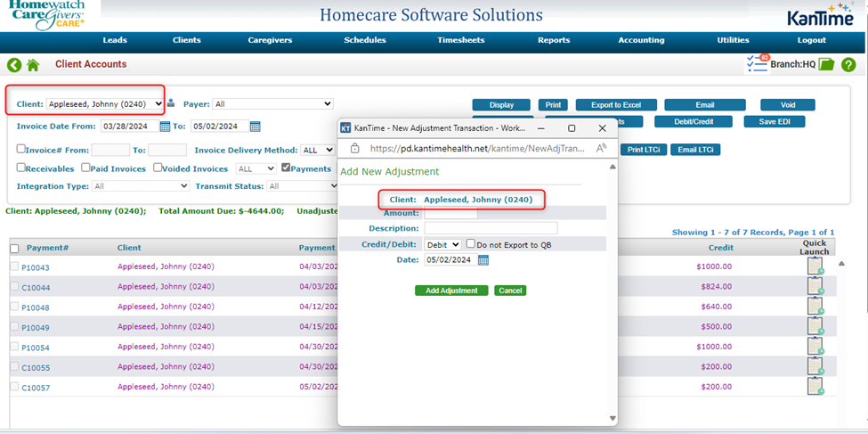Open calendar for Invoice Date From

[x=165, y=127]
